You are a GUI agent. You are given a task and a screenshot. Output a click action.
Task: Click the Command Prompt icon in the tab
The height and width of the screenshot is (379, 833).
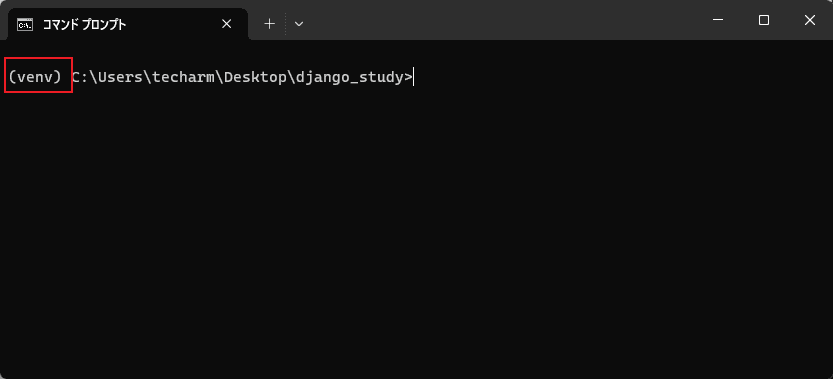click(24, 24)
